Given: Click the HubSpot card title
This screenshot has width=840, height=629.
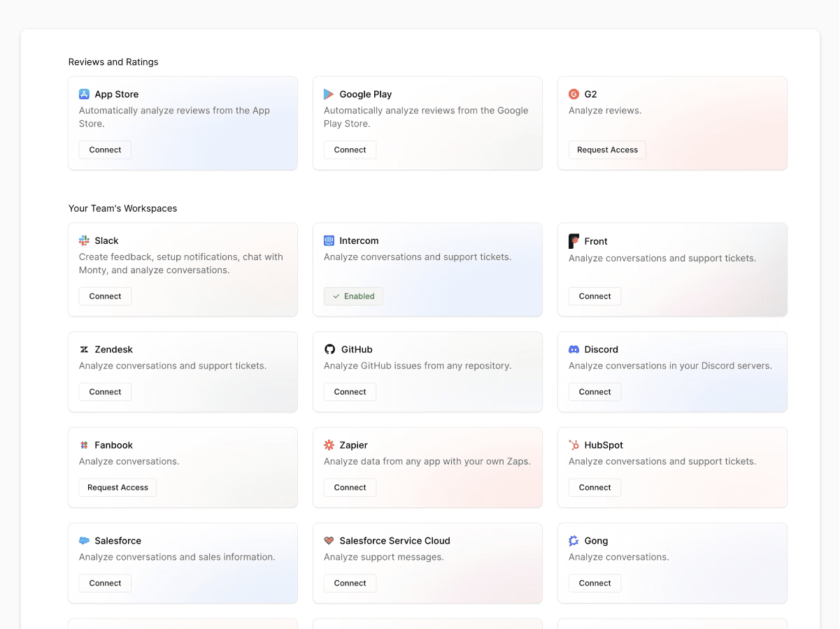Looking at the screenshot, I should pos(604,445).
